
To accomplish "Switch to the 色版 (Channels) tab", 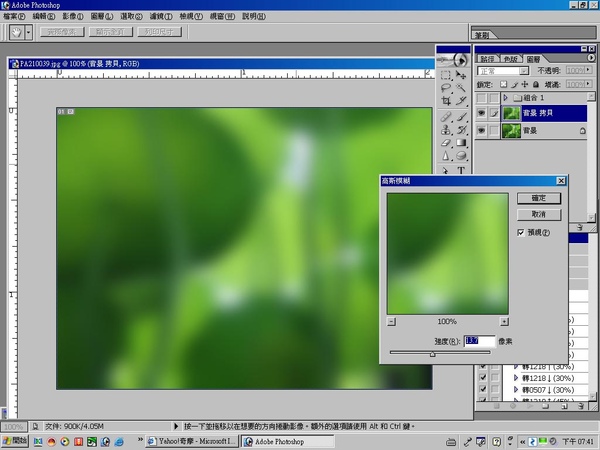I will (x=511, y=59).
